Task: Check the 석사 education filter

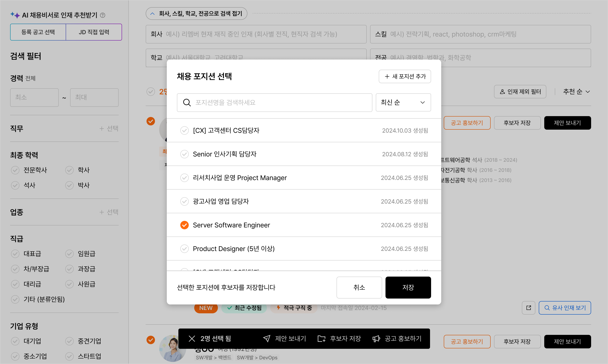Action: point(15,185)
